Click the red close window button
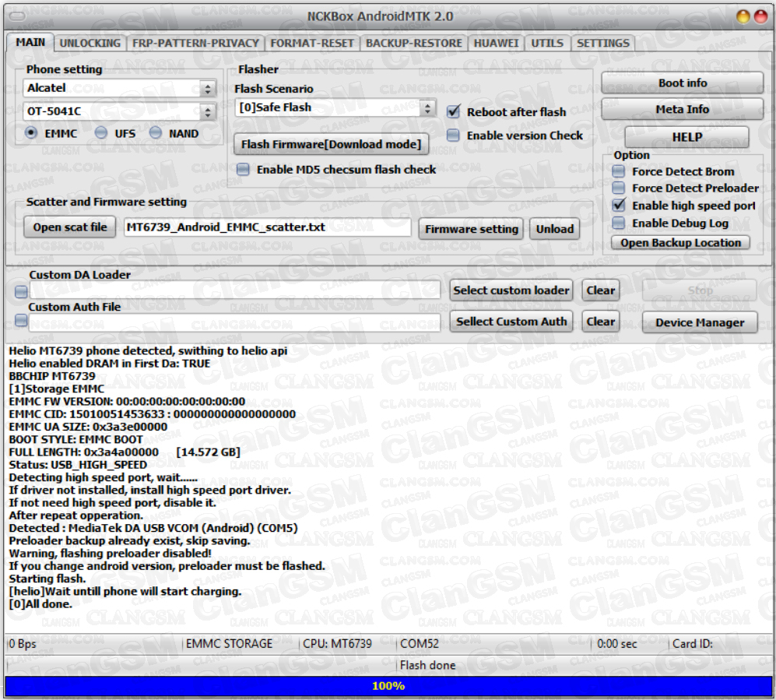 (760, 16)
